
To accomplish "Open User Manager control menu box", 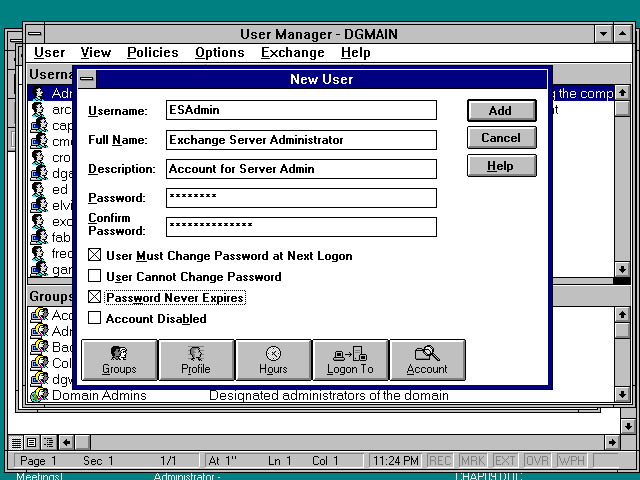I will pyautogui.click(x=35, y=34).
